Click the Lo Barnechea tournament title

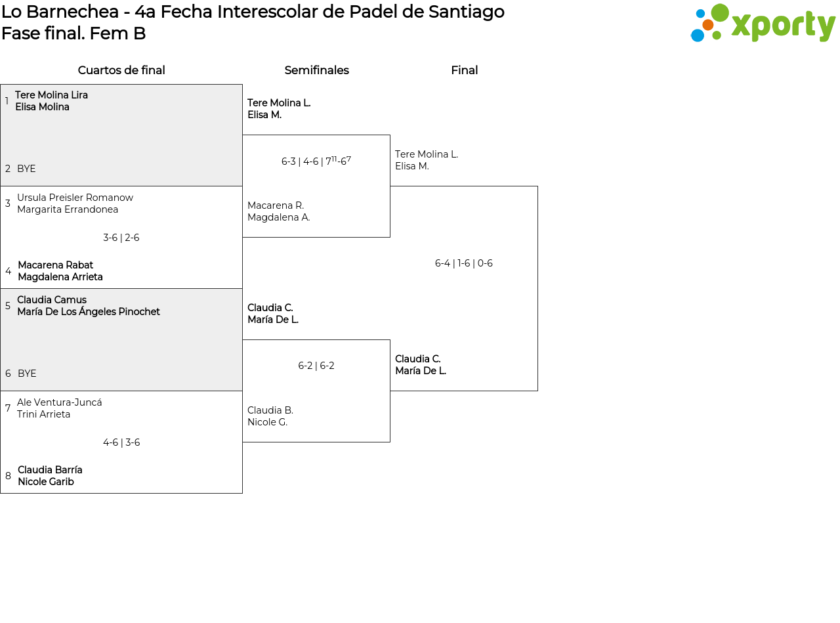253,12
